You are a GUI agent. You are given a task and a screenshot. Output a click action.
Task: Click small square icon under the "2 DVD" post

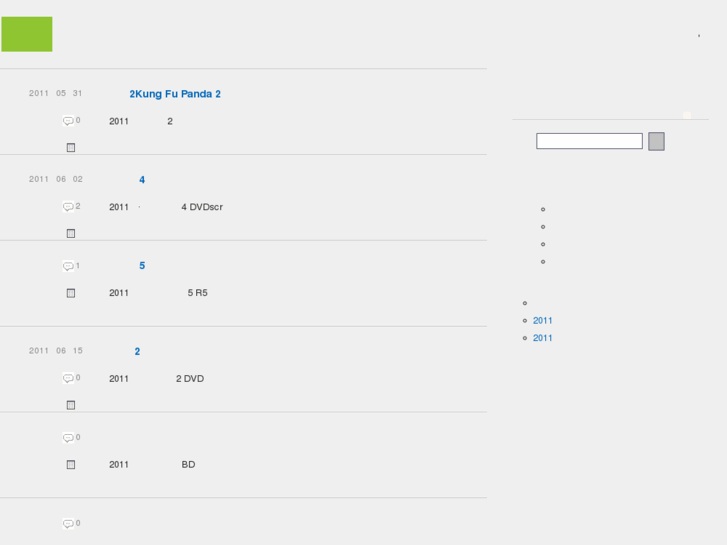click(x=71, y=406)
